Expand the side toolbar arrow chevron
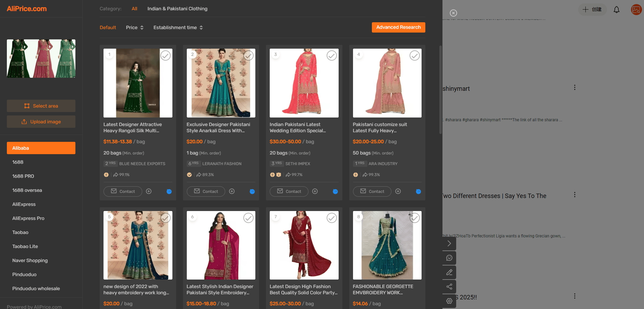 click(x=449, y=244)
